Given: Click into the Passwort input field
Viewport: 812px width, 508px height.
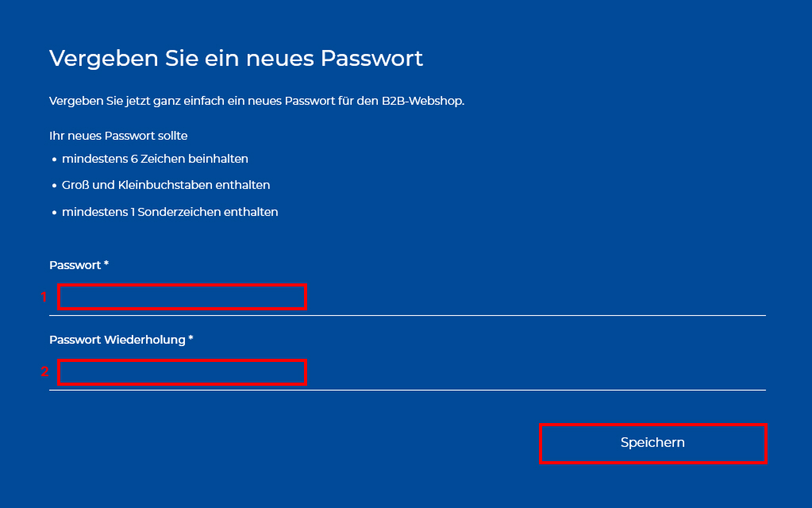Looking at the screenshot, I should pyautogui.click(x=182, y=297).
